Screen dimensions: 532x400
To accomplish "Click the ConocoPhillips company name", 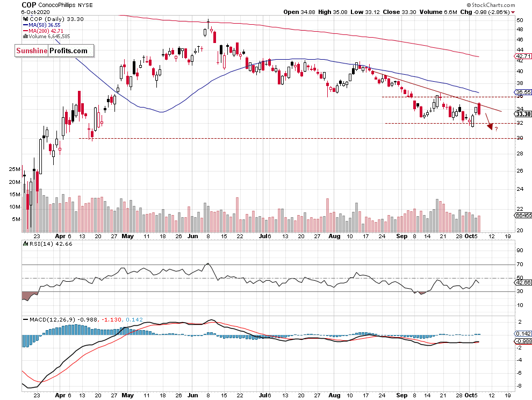I will coord(56,5).
